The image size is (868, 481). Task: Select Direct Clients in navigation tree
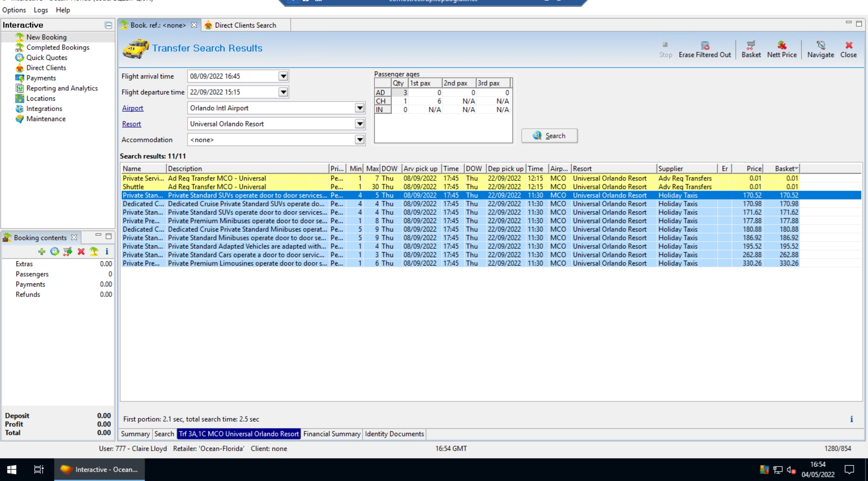tap(46, 68)
